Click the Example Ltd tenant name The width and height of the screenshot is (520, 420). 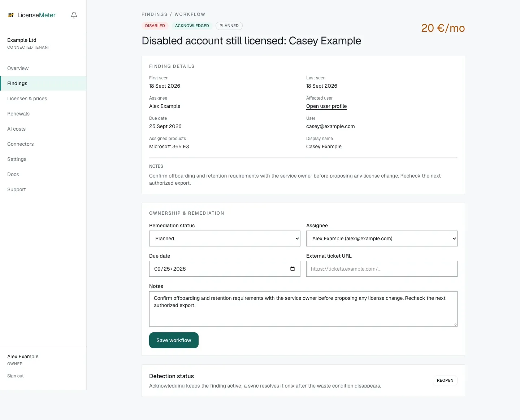click(x=22, y=40)
